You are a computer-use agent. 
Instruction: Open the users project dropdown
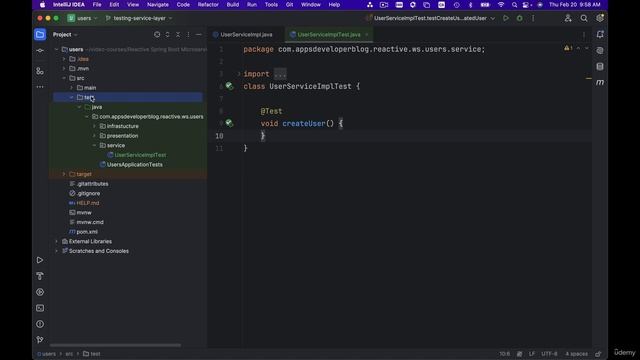[x=83, y=18]
